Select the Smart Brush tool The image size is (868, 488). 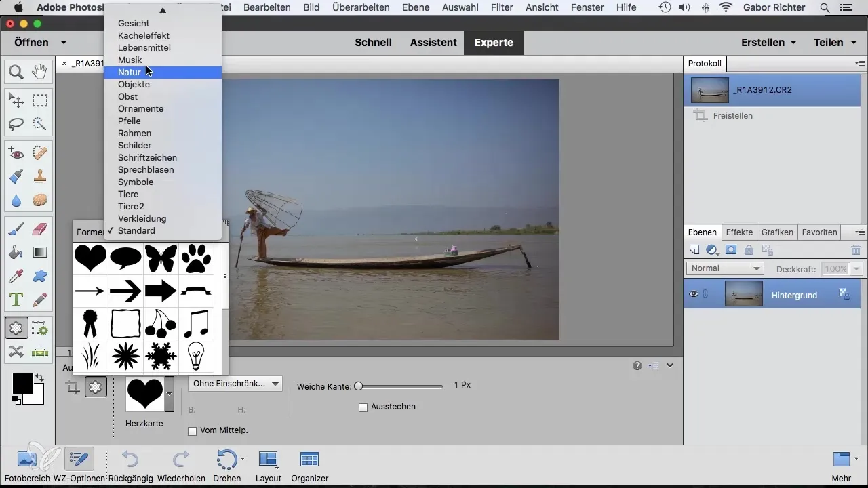pos(16,177)
